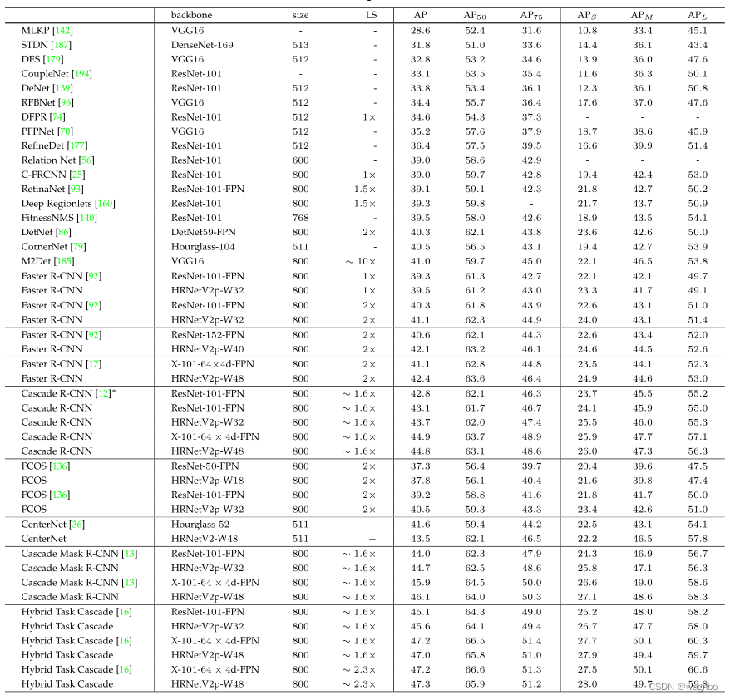Image resolution: width=730 pixels, height=700 pixels.
Task: Click APS value 10.8 in MLKP row
Action: point(587,31)
